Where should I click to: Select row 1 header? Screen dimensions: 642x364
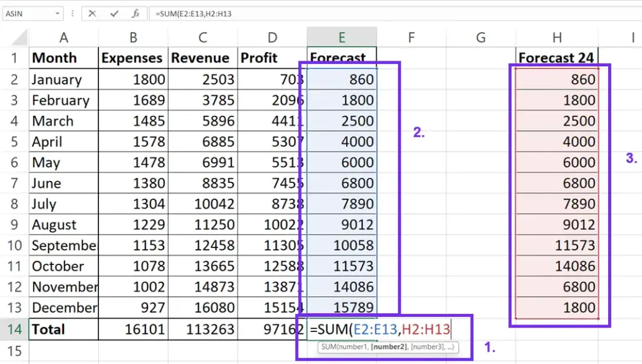[x=14, y=58]
